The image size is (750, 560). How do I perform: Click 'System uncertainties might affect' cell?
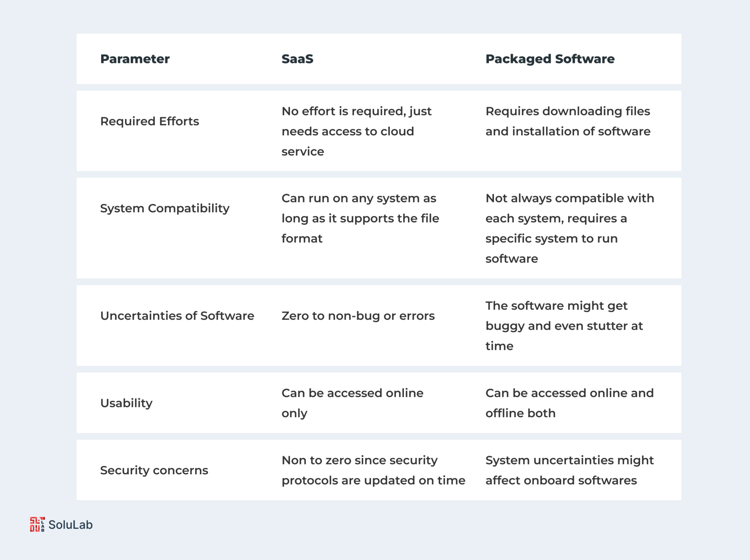(569, 470)
